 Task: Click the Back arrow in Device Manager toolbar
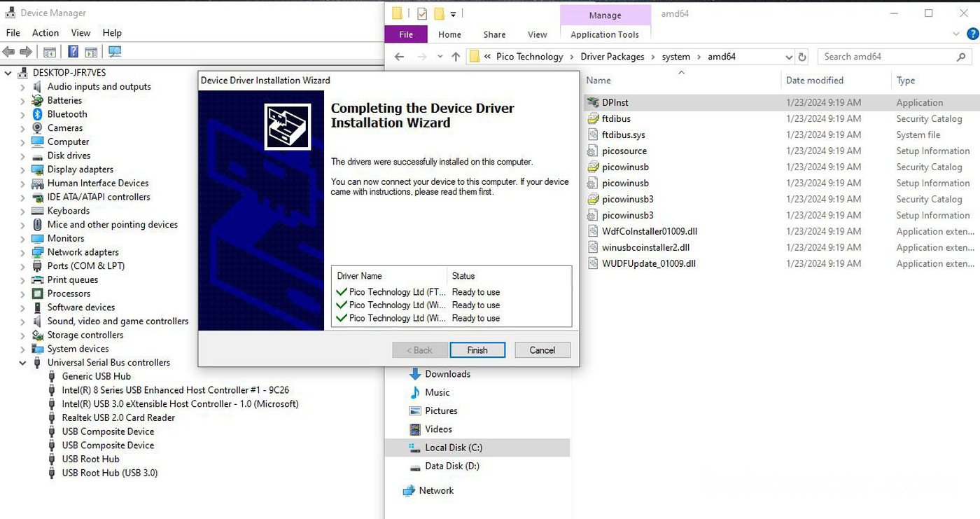tap(9, 52)
